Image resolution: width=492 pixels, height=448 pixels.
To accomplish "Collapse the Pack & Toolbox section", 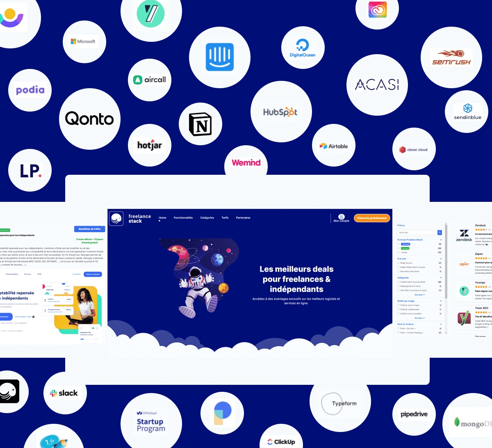I will 441,324.
